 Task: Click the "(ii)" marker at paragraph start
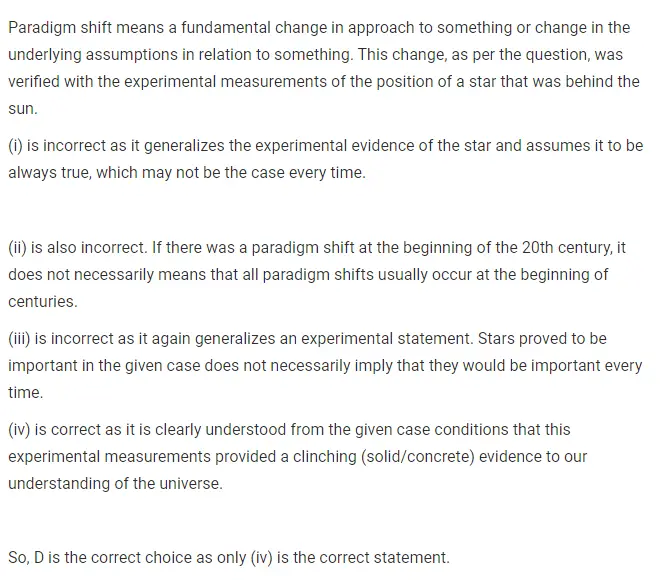[17, 248]
